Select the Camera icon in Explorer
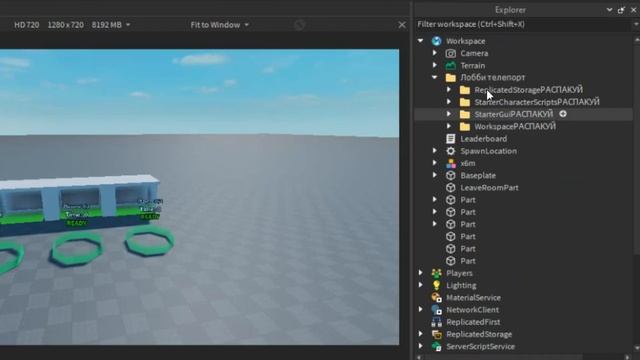The image size is (640, 360). tap(451, 53)
